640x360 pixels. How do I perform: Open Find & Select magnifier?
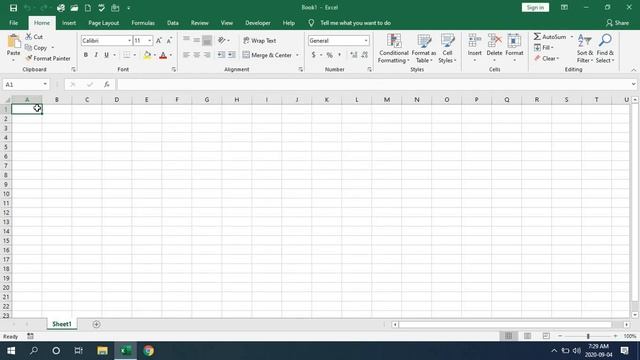605,48
